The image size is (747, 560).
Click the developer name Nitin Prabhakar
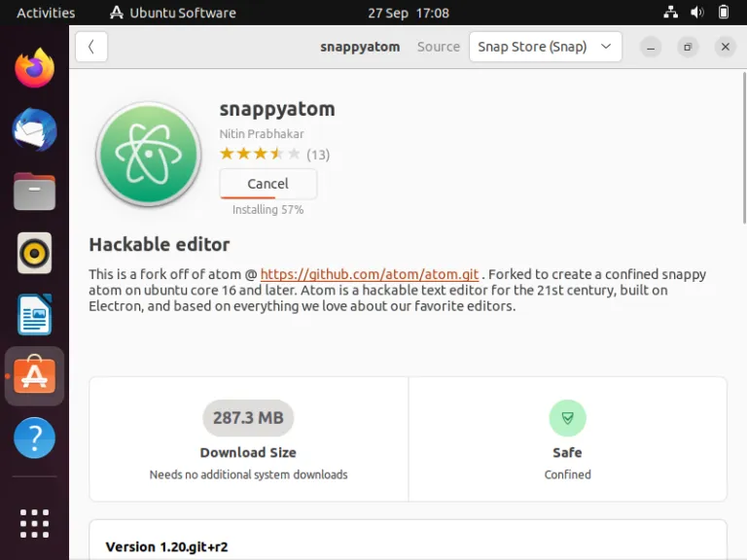coord(262,134)
